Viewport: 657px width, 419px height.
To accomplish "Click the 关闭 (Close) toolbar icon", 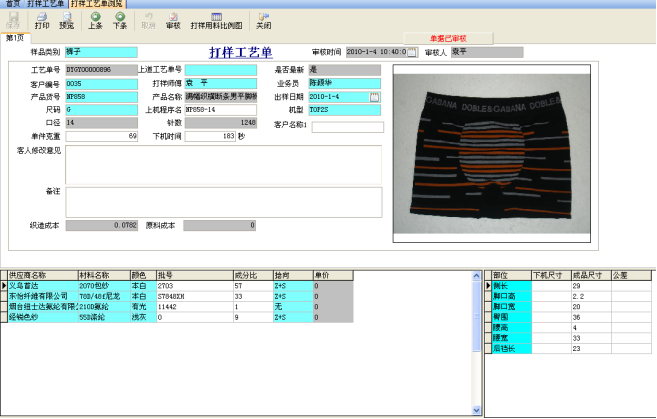I will click(263, 21).
